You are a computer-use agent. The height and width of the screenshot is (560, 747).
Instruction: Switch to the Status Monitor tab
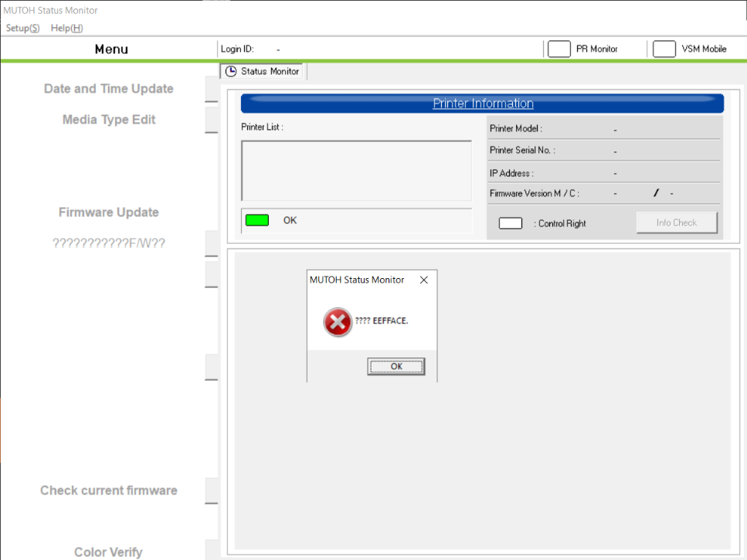(262, 71)
